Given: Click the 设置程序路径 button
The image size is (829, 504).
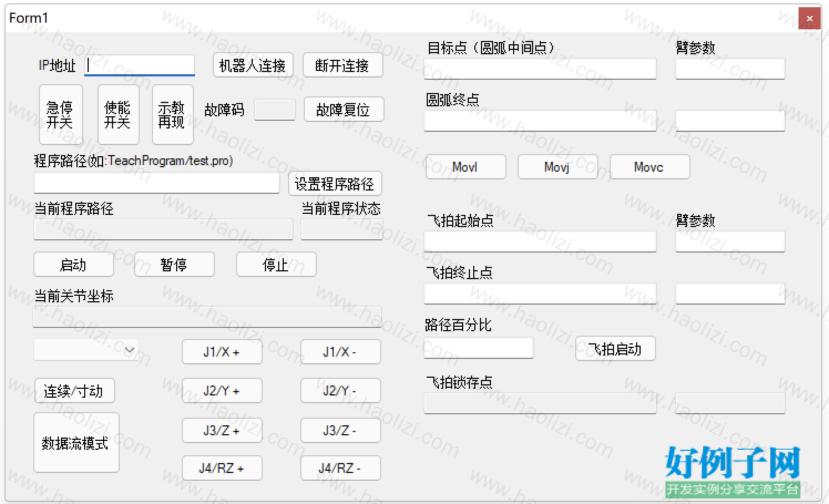Looking at the screenshot, I should 335,183.
